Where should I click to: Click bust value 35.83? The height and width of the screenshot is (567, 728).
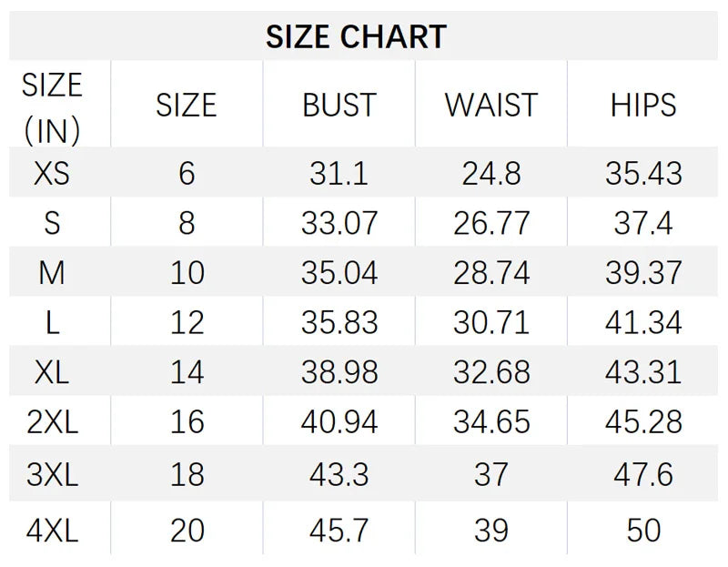[339, 322]
